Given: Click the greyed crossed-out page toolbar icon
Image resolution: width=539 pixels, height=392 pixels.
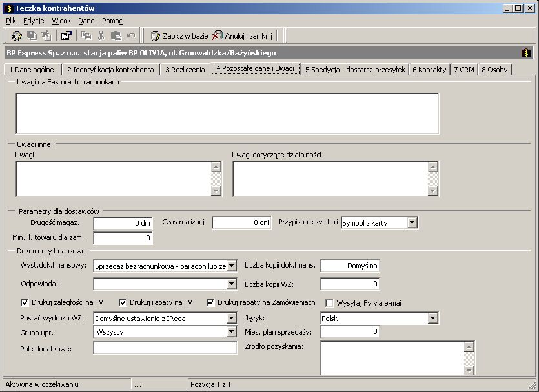Looking at the screenshot, I should click(x=46, y=35).
